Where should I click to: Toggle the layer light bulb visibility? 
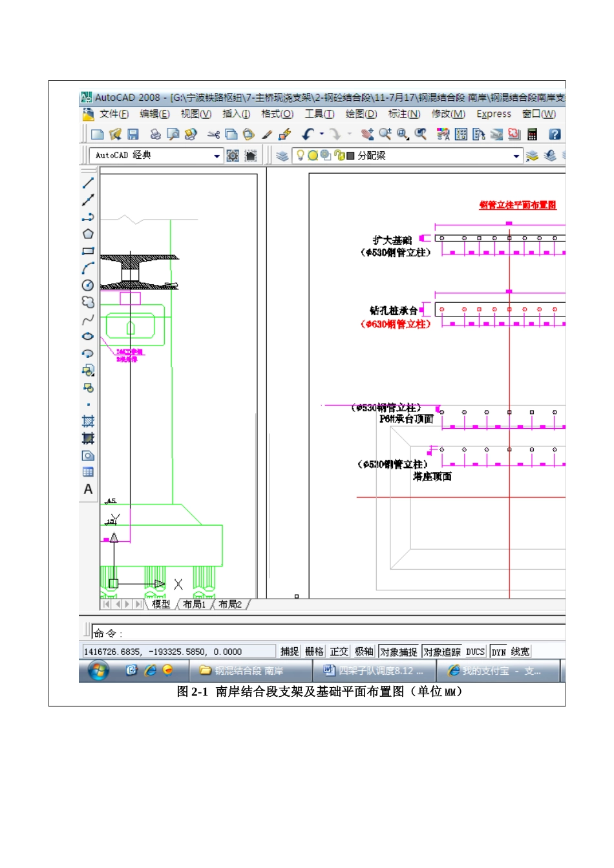tap(301, 156)
